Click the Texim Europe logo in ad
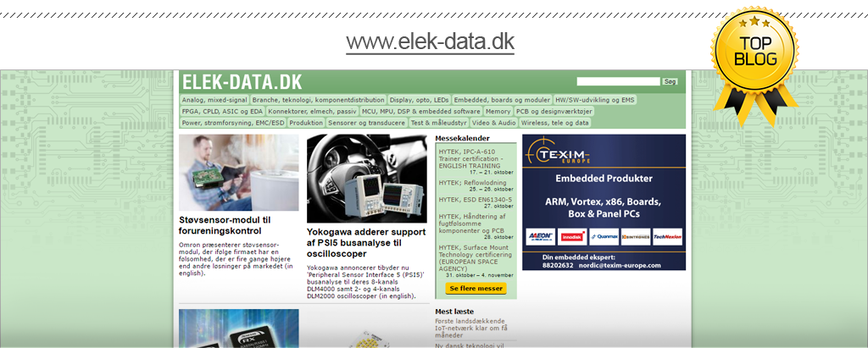Screen dimensions: 868x348 pyautogui.click(x=559, y=154)
